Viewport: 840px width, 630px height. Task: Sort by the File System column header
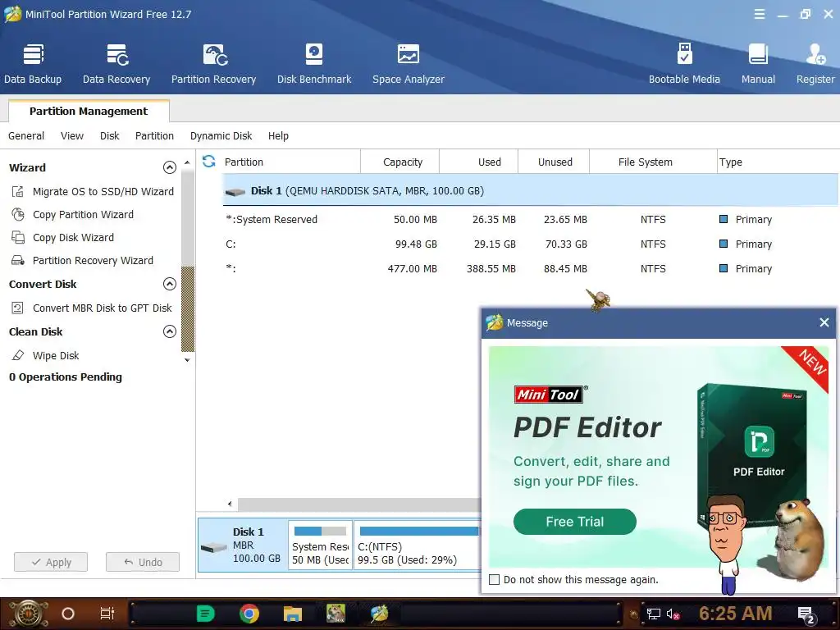coord(653,162)
